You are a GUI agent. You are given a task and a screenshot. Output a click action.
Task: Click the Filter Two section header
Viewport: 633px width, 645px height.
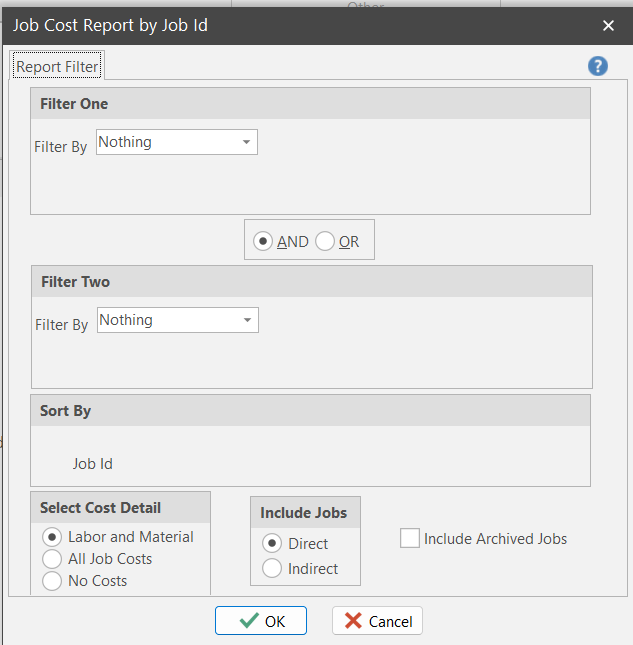(x=76, y=282)
